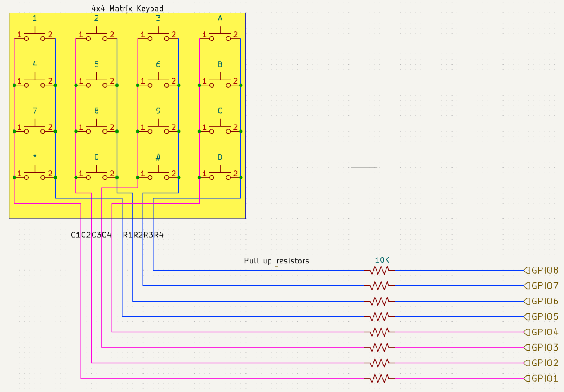Click the '4x4 Matrix Keypad' title text
This screenshot has height=392, width=564.
(x=127, y=9)
